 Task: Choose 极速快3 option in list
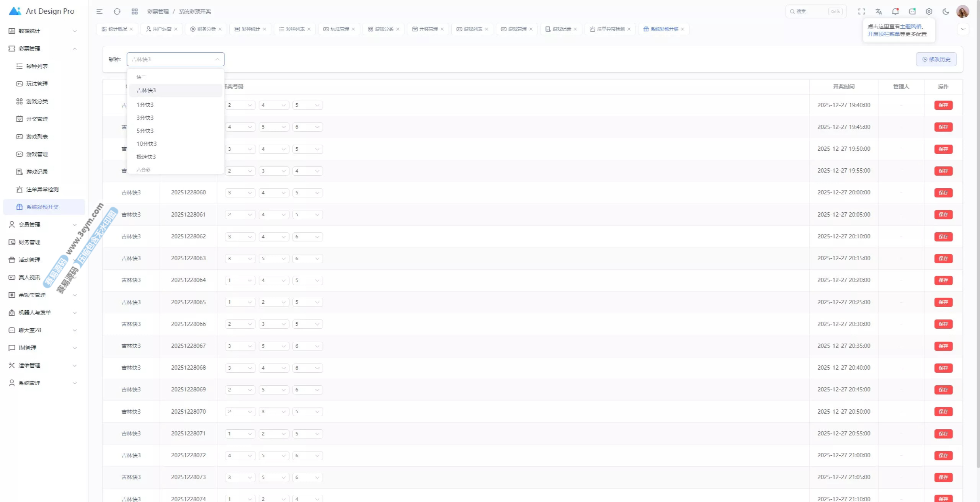tap(146, 157)
